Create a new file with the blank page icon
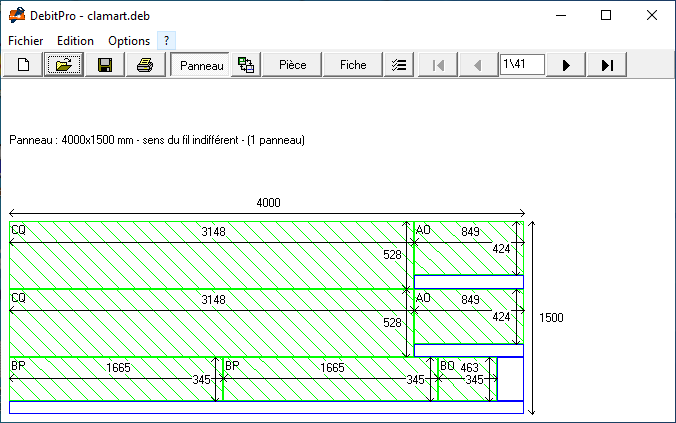 coord(23,65)
